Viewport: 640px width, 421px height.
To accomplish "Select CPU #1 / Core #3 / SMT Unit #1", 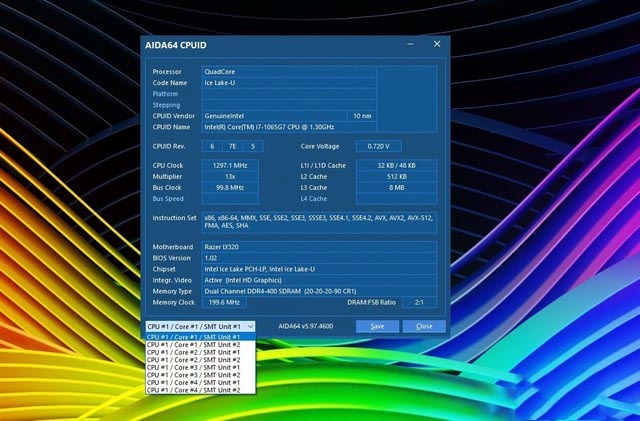I will pos(200,368).
